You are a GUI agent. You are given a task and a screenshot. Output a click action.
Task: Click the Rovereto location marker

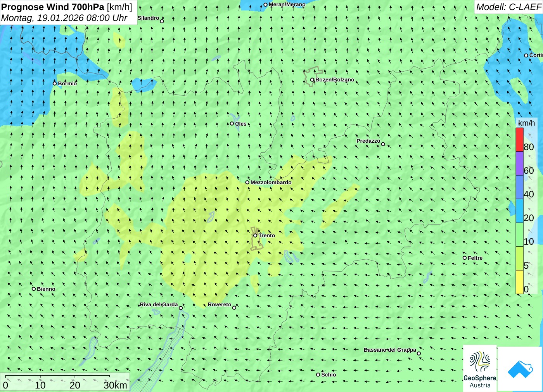[234, 308]
